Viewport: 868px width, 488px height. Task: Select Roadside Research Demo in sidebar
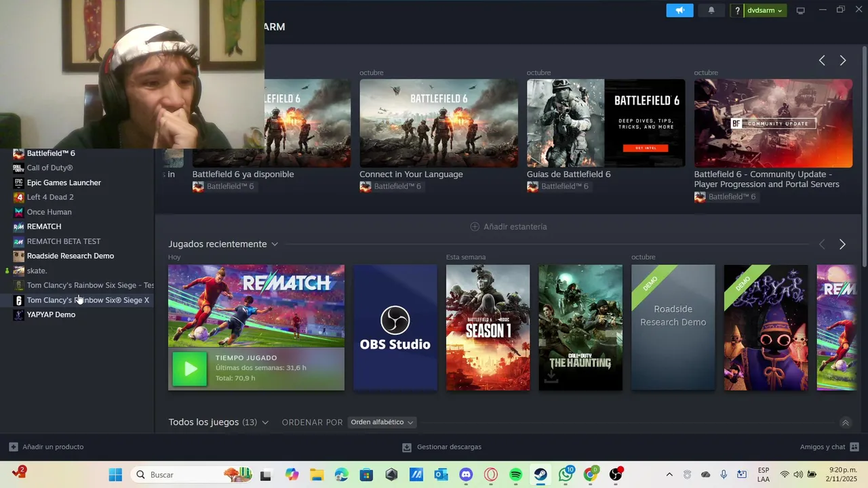[71, 256]
